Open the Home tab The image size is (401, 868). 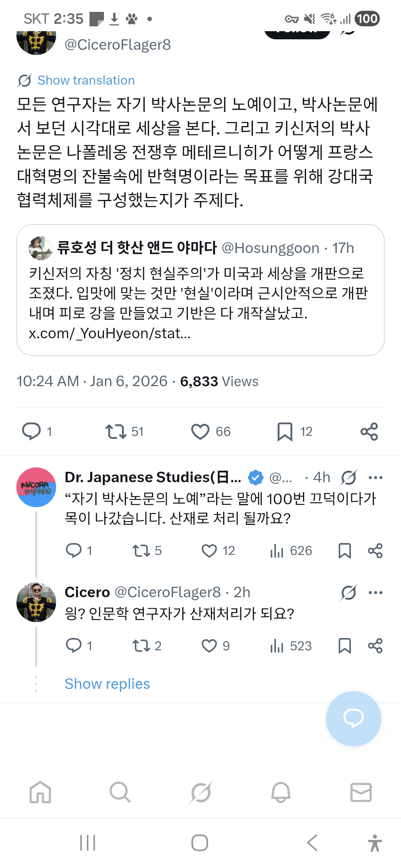tap(40, 792)
